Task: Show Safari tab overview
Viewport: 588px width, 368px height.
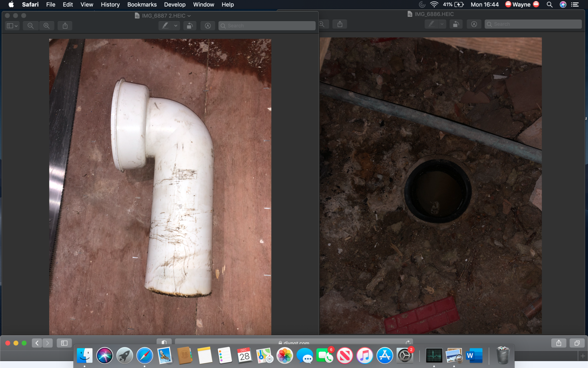Action: pos(577,343)
